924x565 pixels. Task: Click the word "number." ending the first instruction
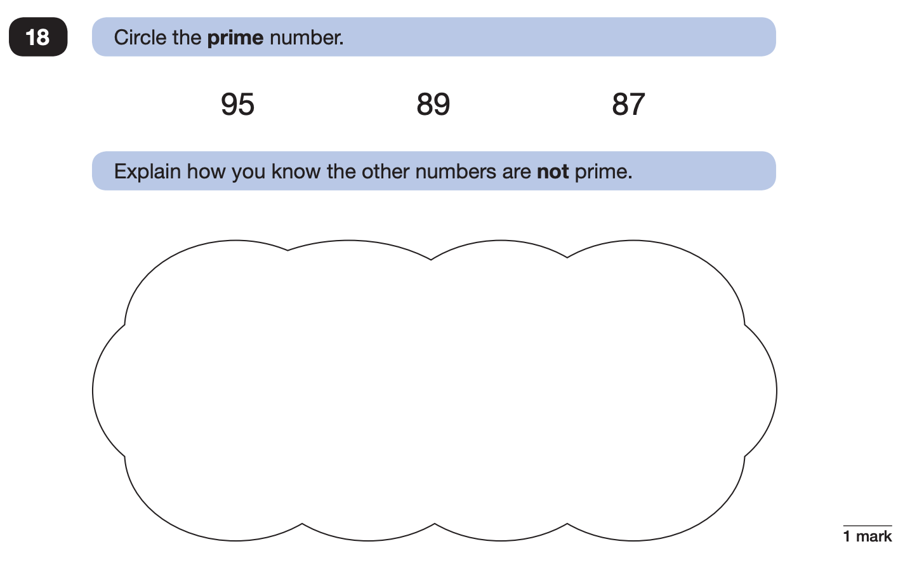(x=307, y=37)
